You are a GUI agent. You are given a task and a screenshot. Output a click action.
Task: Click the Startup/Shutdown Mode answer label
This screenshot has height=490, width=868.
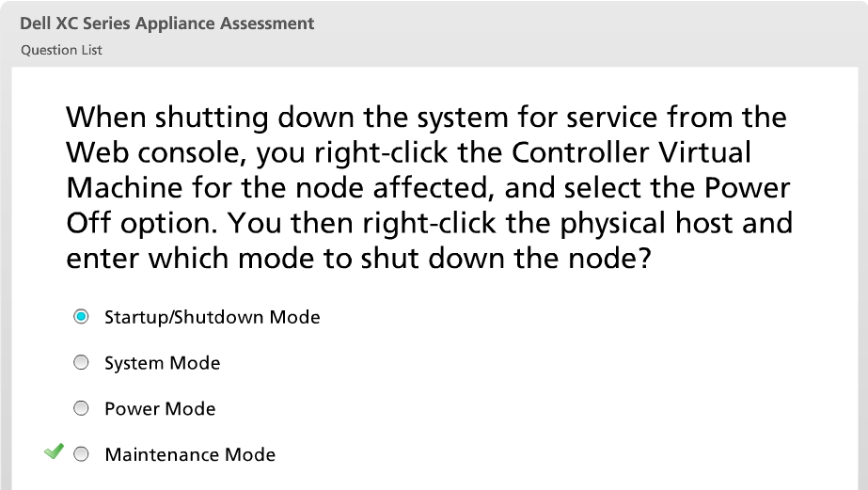pyautogui.click(x=212, y=317)
